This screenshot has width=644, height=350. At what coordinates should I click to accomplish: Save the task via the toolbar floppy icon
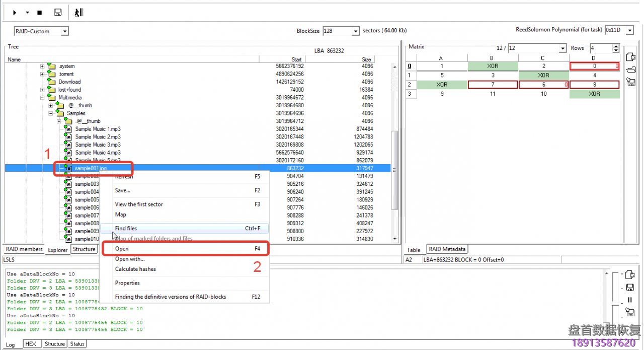(x=57, y=12)
